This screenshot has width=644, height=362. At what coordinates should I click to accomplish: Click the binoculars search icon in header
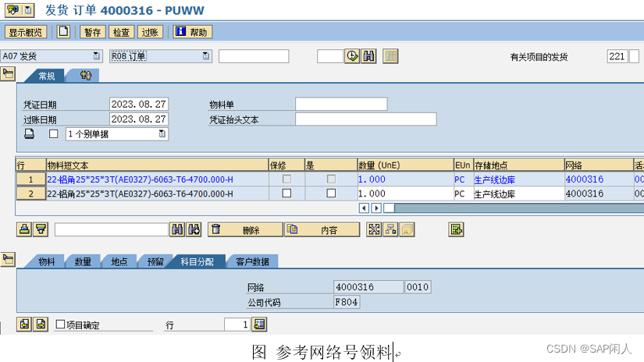pyautogui.click(x=368, y=56)
